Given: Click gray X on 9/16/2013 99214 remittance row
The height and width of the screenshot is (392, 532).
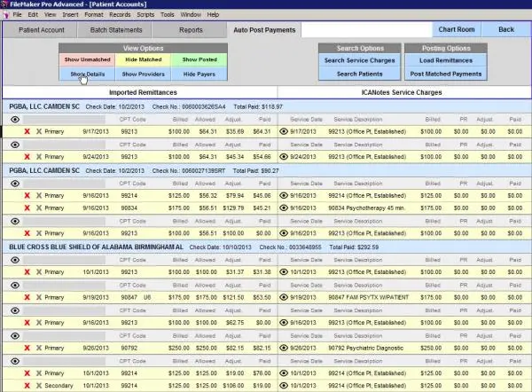Looking at the screenshot, I should pos(39,195).
